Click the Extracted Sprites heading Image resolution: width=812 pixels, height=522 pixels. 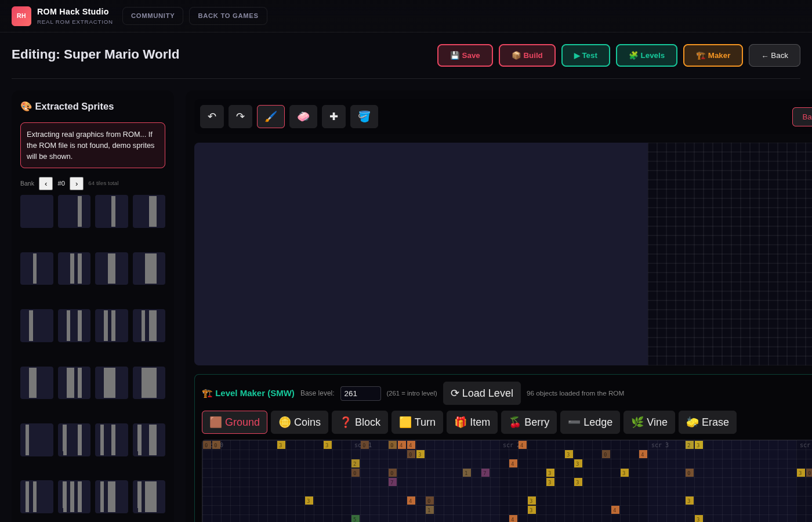coord(67,106)
